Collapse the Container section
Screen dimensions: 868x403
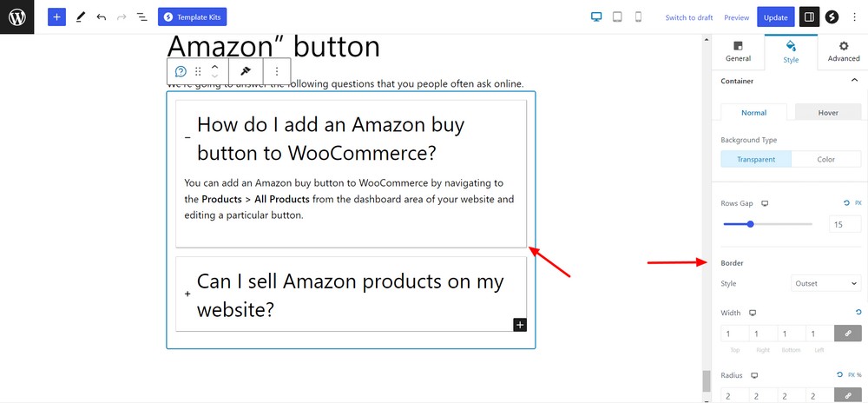click(854, 81)
